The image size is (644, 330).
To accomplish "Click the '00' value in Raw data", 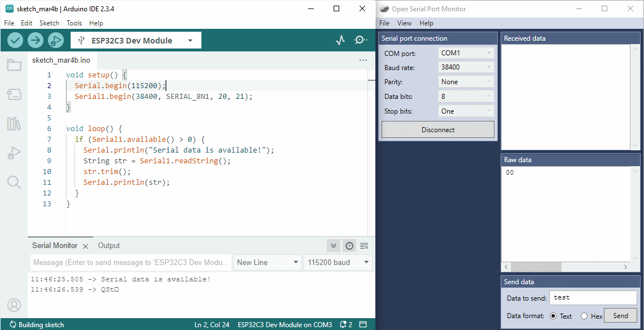I will pyautogui.click(x=510, y=172).
